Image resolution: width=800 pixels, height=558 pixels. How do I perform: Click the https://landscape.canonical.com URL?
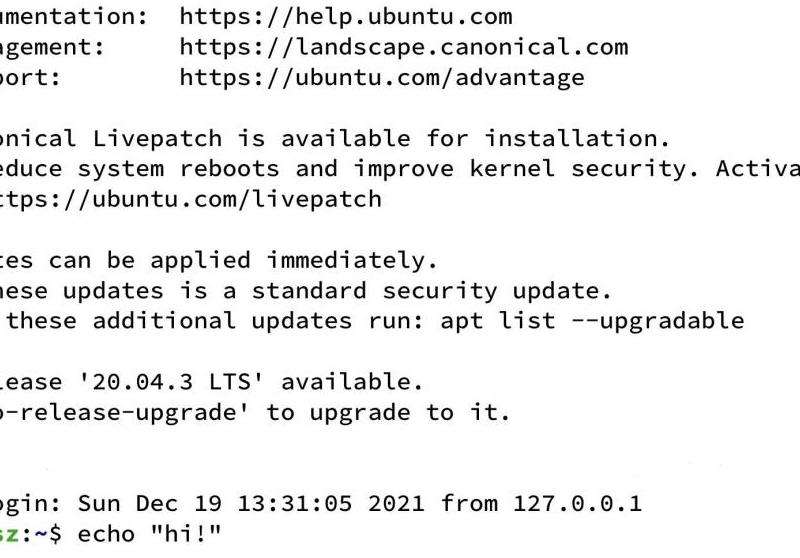tap(404, 47)
